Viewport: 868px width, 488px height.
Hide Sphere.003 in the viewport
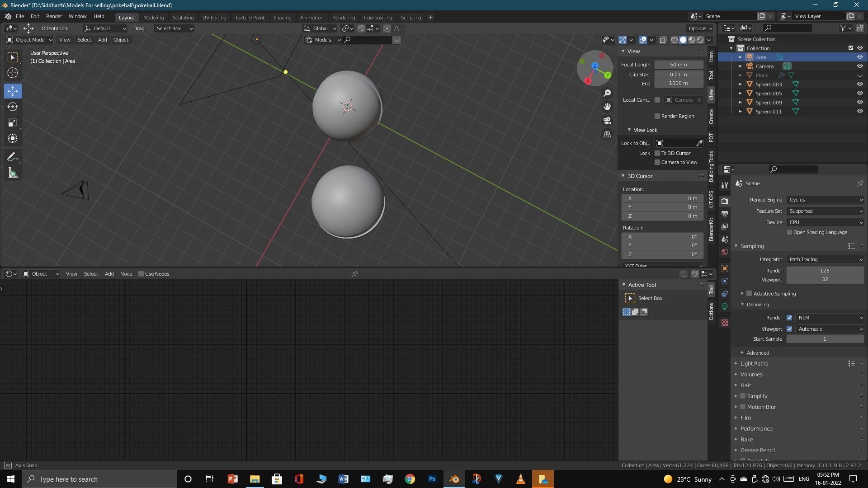(860, 84)
